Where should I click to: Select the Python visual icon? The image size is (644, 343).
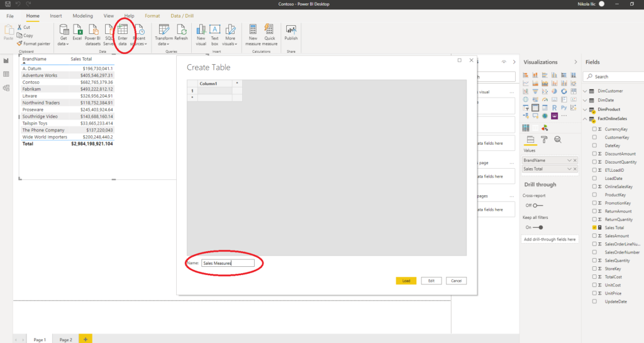(564, 108)
